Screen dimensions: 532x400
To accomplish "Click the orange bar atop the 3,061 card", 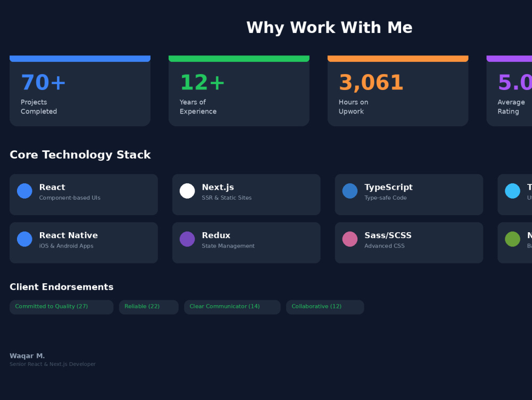I will tap(398, 59).
